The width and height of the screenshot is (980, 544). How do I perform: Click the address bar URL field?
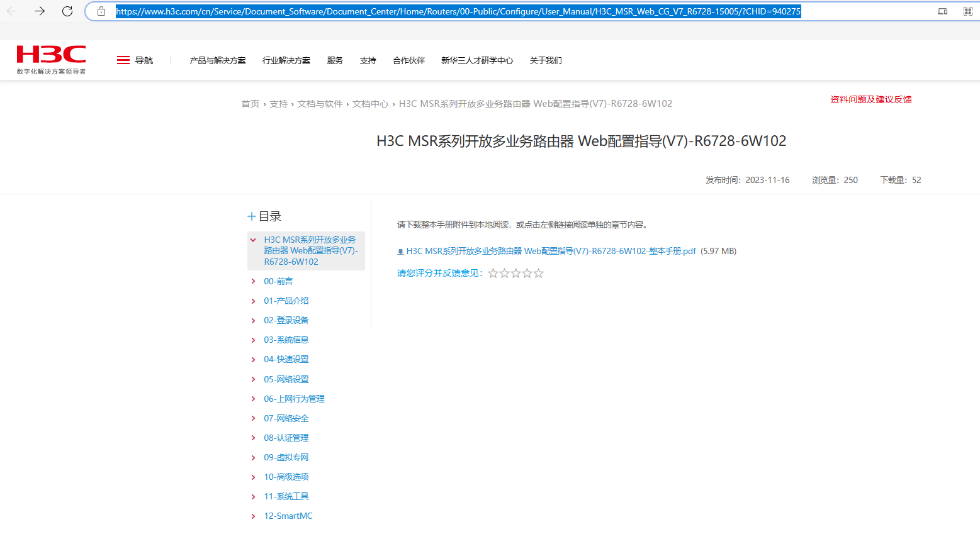coord(458,11)
